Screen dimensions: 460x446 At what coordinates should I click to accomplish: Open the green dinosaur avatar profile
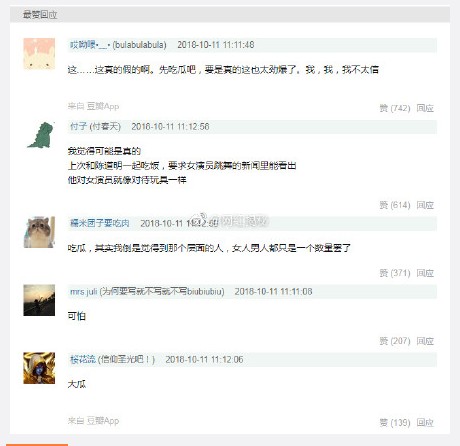[41, 135]
